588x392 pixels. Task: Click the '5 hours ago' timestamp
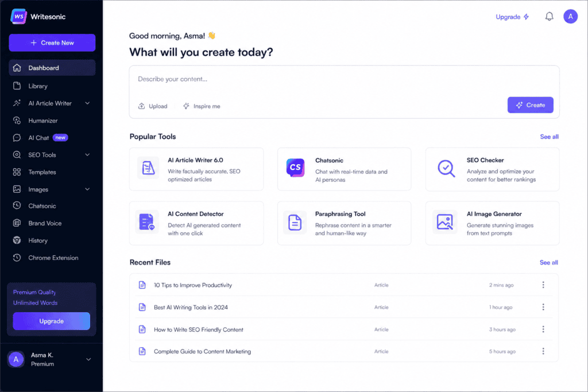coord(502,351)
